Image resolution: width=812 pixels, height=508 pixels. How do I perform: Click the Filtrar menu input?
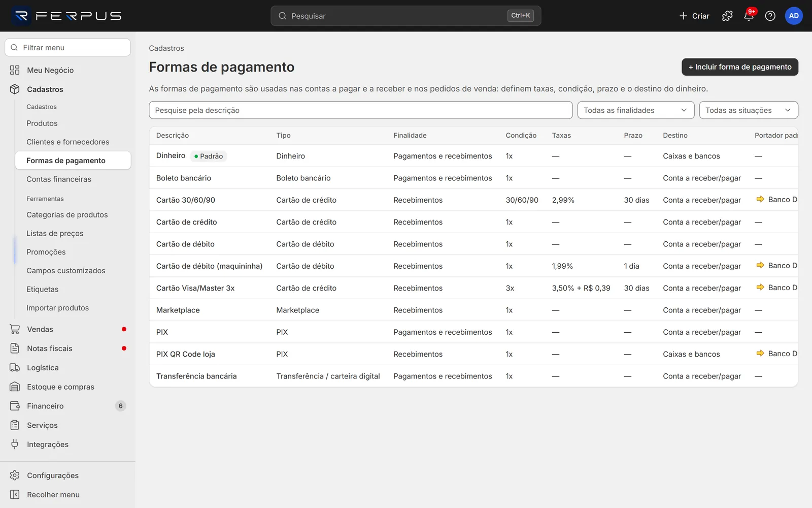[x=67, y=48]
